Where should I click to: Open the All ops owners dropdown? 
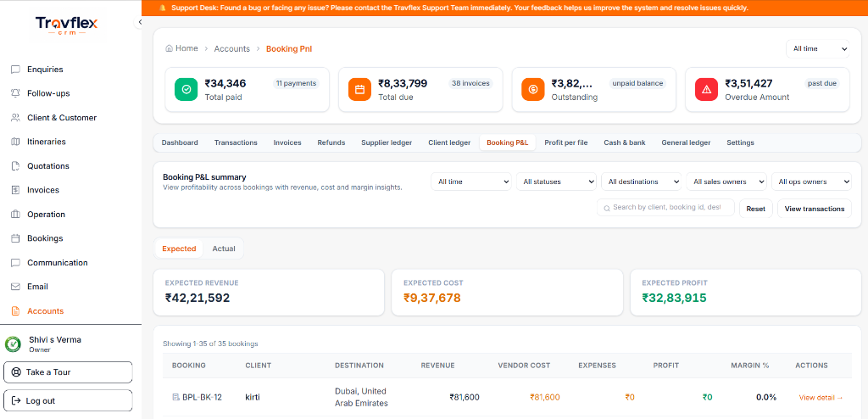click(x=811, y=182)
